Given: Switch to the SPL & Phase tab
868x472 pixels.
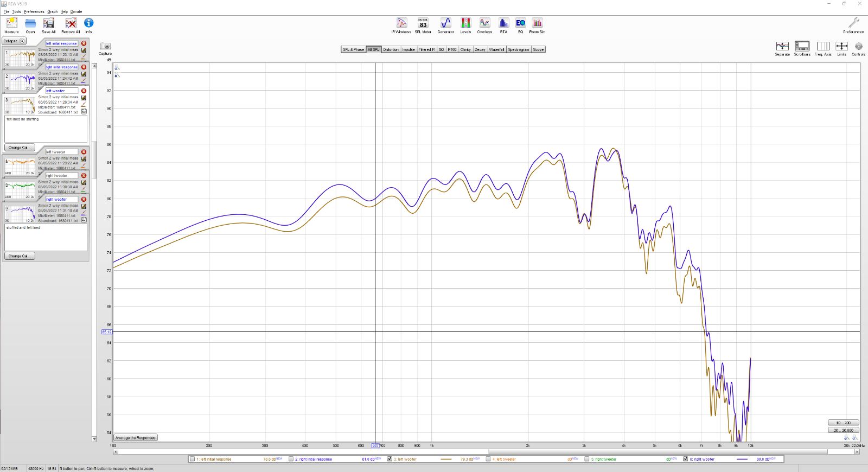Looking at the screenshot, I should 353,49.
